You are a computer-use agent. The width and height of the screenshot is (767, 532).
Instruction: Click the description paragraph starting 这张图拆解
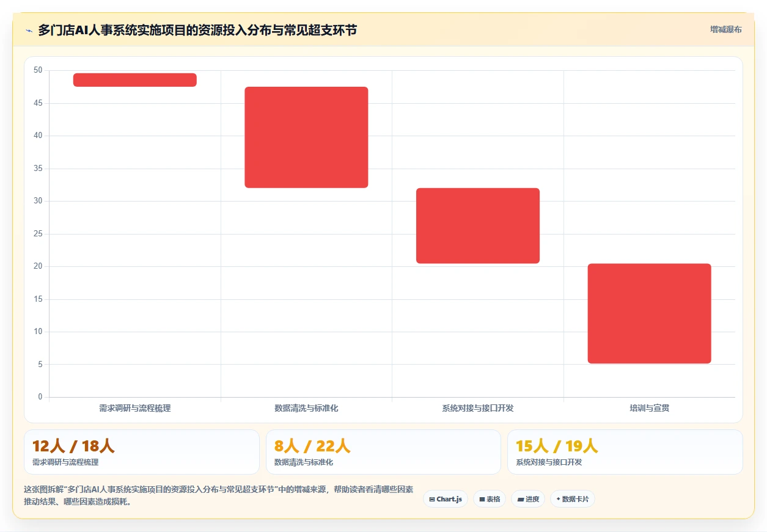[218, 496]
